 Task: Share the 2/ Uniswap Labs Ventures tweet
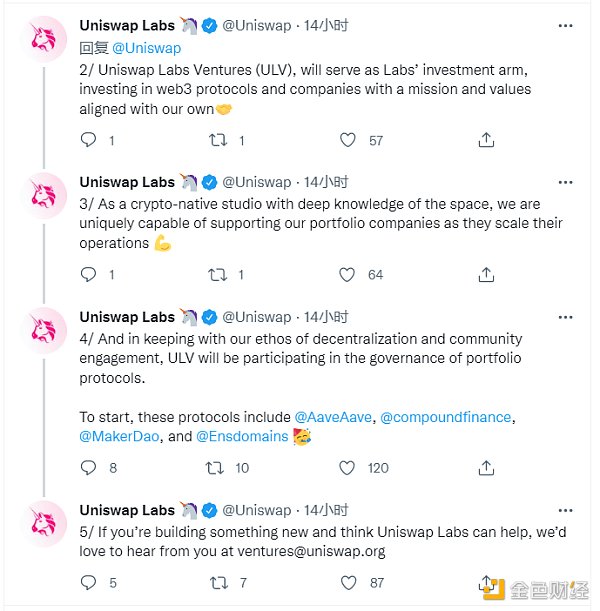486,140
